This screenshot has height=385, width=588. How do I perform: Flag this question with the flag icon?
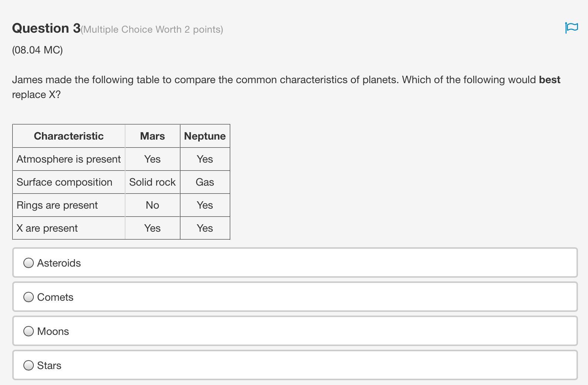pos(571,28)
